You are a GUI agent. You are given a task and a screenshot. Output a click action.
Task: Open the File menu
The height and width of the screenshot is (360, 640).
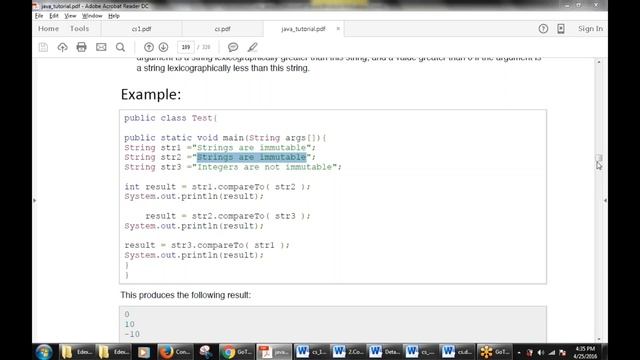click(39, 16)
